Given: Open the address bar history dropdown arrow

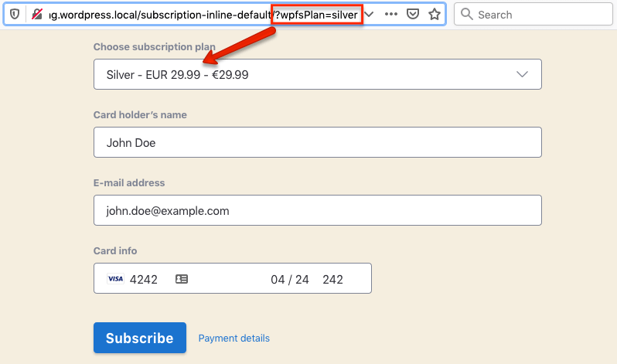Looking at the screenshot, I should [x=369, y=15].
